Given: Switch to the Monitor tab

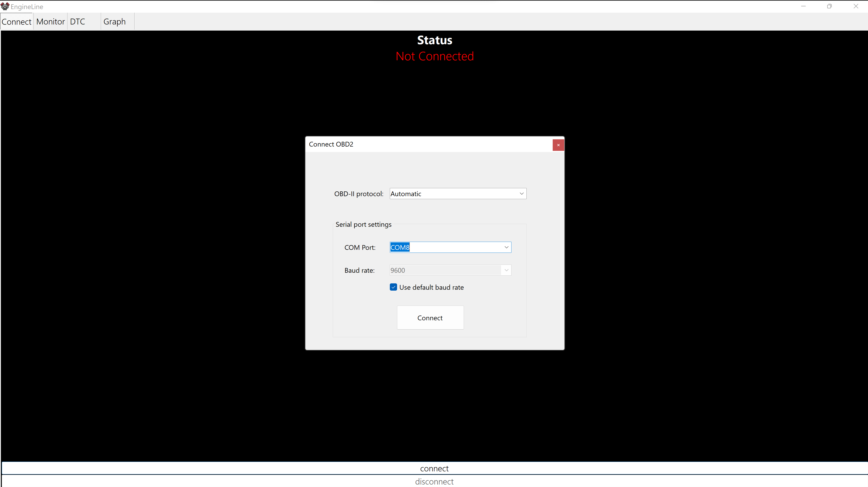Looking at the screenshot, I should (x=50, y=22).
